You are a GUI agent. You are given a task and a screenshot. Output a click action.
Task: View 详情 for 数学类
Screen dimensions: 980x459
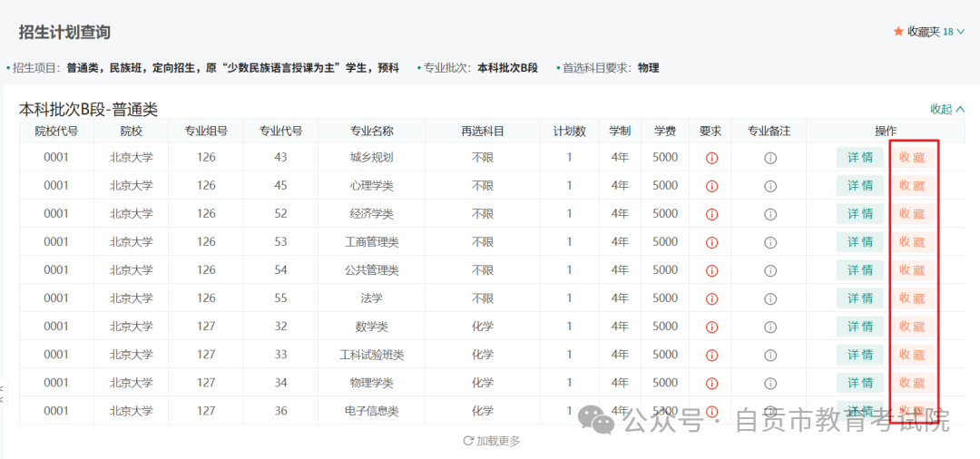[x=860, y=326]
